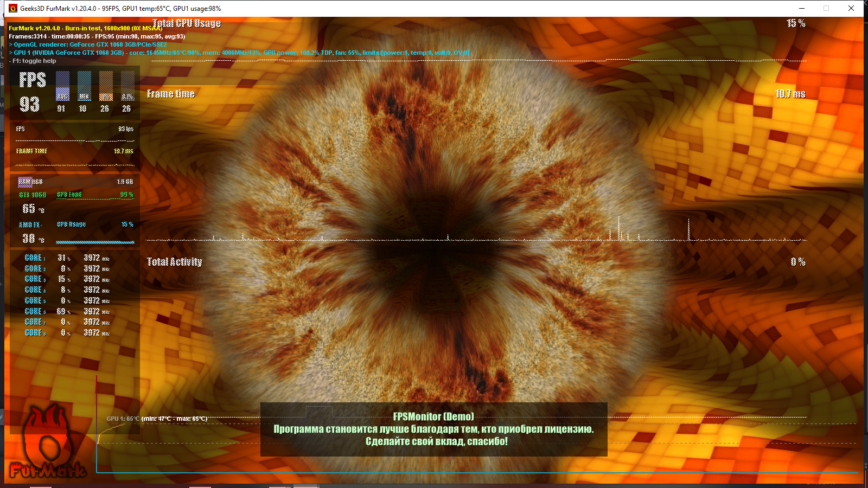Screen dimensions: 868x488
Task: Click the MIN FPS bar
Action: [x=84, y=86]
